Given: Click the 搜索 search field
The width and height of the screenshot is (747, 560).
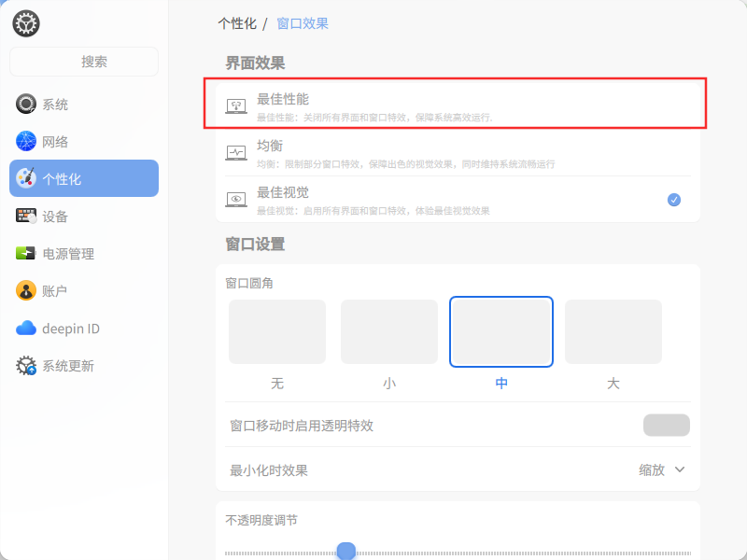Looking at the screenshot, I should click(84, 62).
